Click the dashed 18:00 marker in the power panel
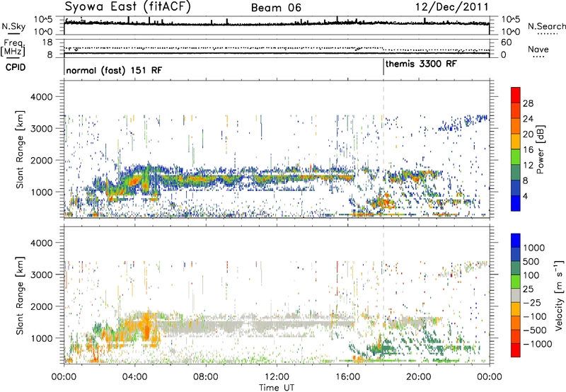The height and width of the screenshot is (392, 566). [x=383, y=149]
